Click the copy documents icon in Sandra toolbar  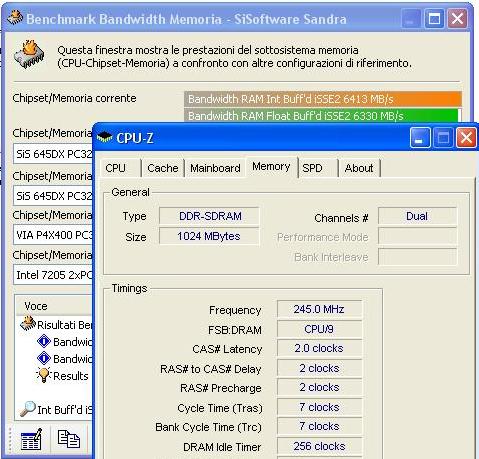69,439
